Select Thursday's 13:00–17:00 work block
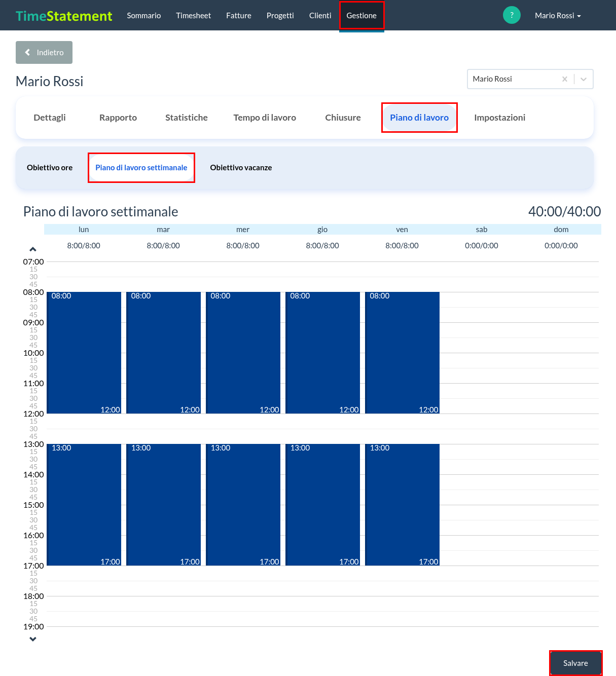616x676 pixels. click(322, 505)
